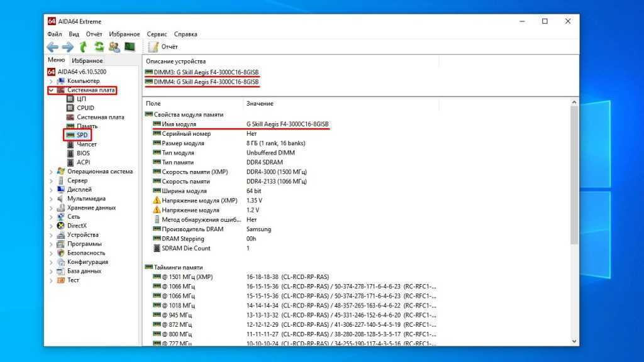
Task: Click the vertical scrollbar in details pane
Action: (574, 176)
